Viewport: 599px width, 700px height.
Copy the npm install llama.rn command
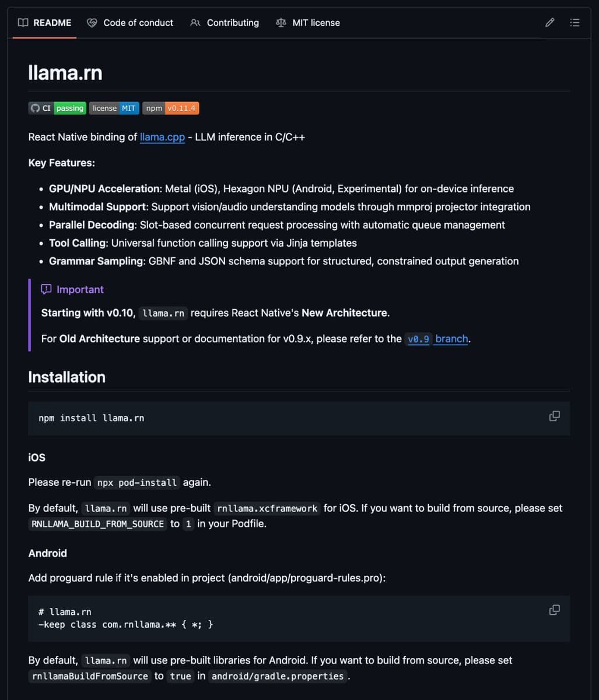tap(554, 416)
